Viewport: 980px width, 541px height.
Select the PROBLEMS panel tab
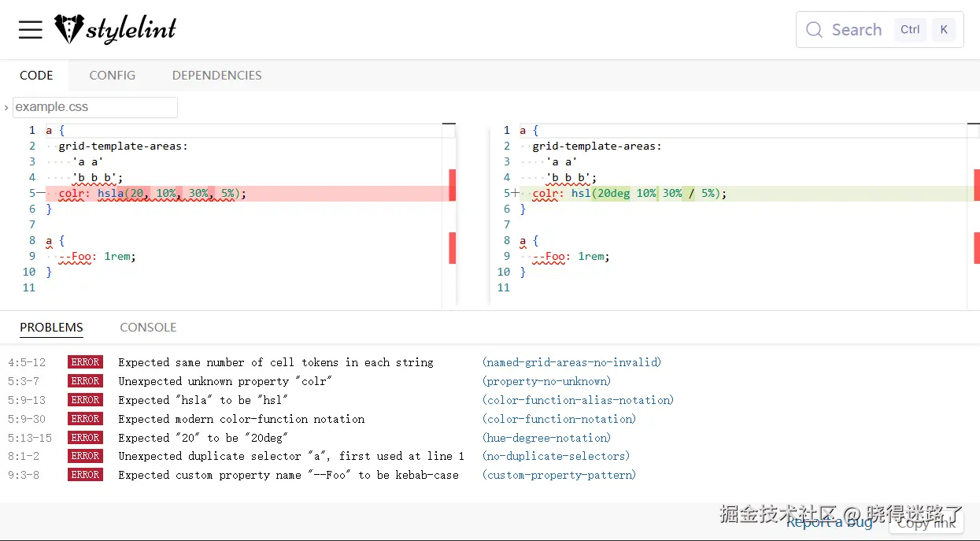[51, 328]
